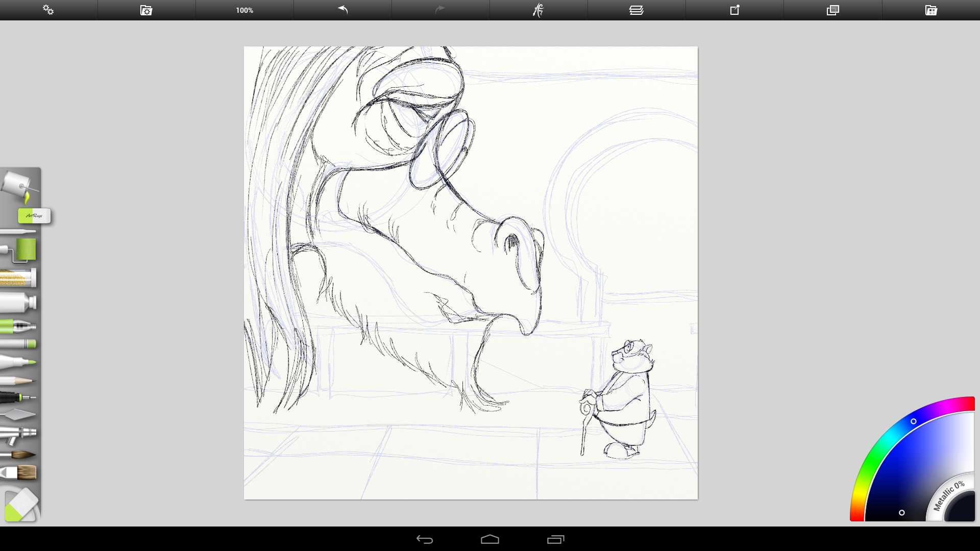The image size is (980, 551).
Task: Select the white paint tube tool
Action: coord(18,302)
